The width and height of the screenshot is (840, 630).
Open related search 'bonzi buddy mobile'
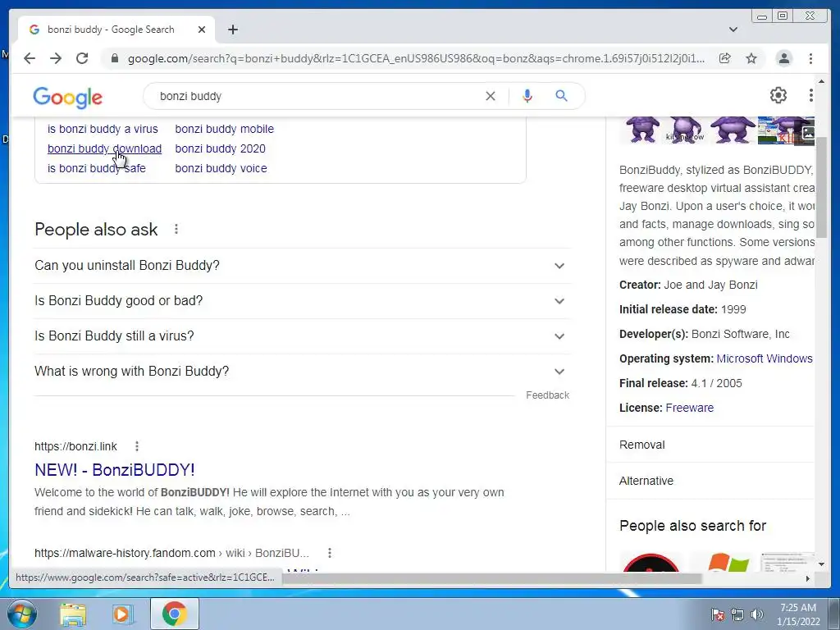coord(225,129)
